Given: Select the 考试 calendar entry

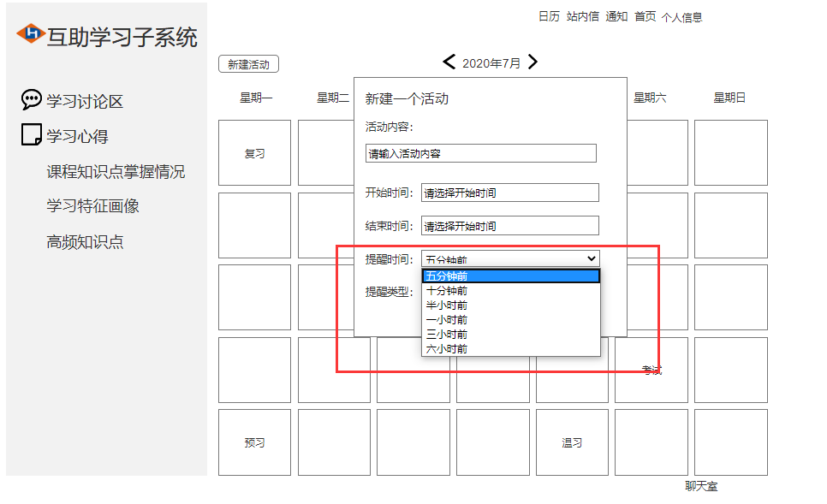Looking at the screenshot, I should coord(653,371).
